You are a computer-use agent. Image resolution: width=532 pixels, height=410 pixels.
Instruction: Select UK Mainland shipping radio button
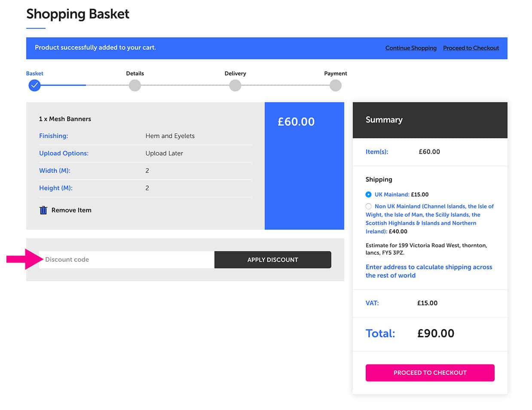coord(368,194)
